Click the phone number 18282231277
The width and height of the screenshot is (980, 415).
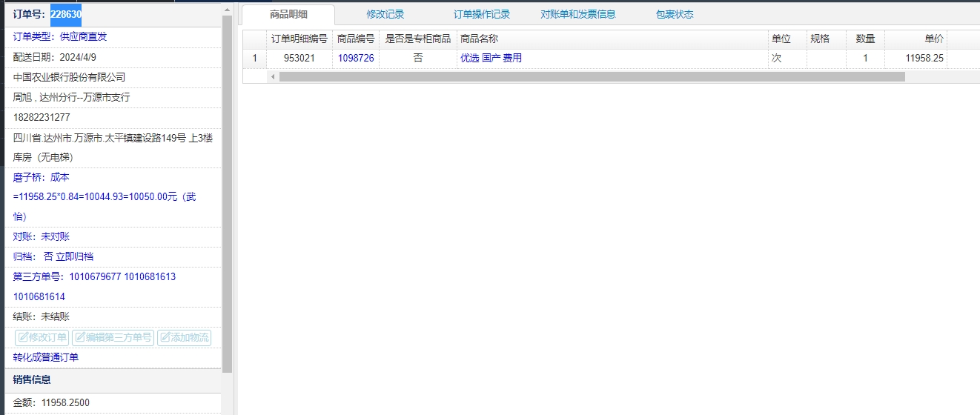42,117
